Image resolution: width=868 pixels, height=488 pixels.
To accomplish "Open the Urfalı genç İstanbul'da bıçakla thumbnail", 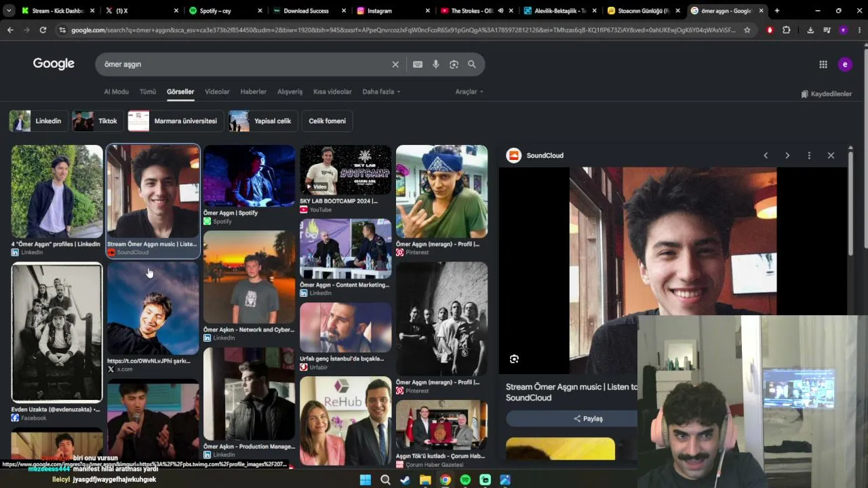I will 346,327.
